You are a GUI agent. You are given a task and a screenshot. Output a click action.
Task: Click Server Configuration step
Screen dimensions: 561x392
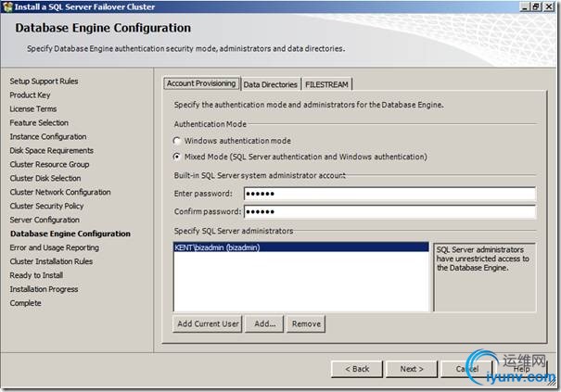(45, 220)
